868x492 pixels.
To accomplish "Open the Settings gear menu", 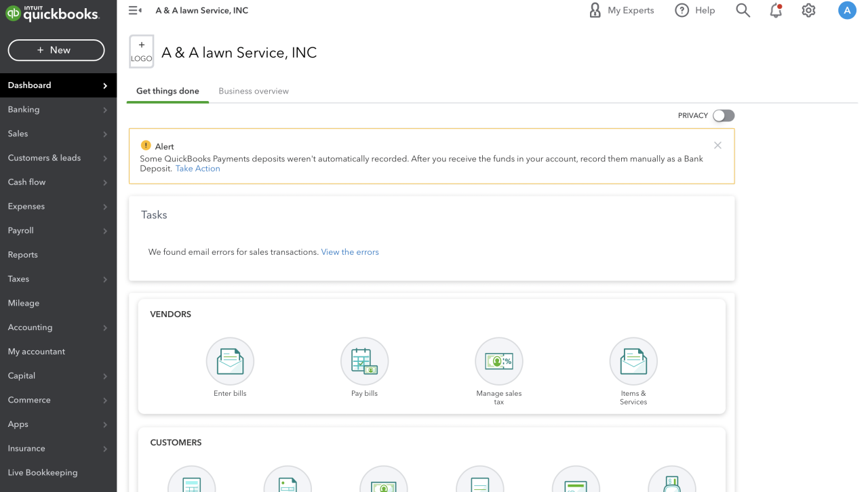I will point(808,11).
